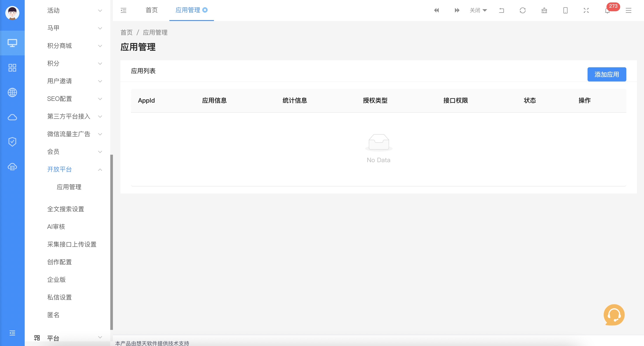Click the 操作 column header
Viewport: 644px width, 346px height.
584,101
